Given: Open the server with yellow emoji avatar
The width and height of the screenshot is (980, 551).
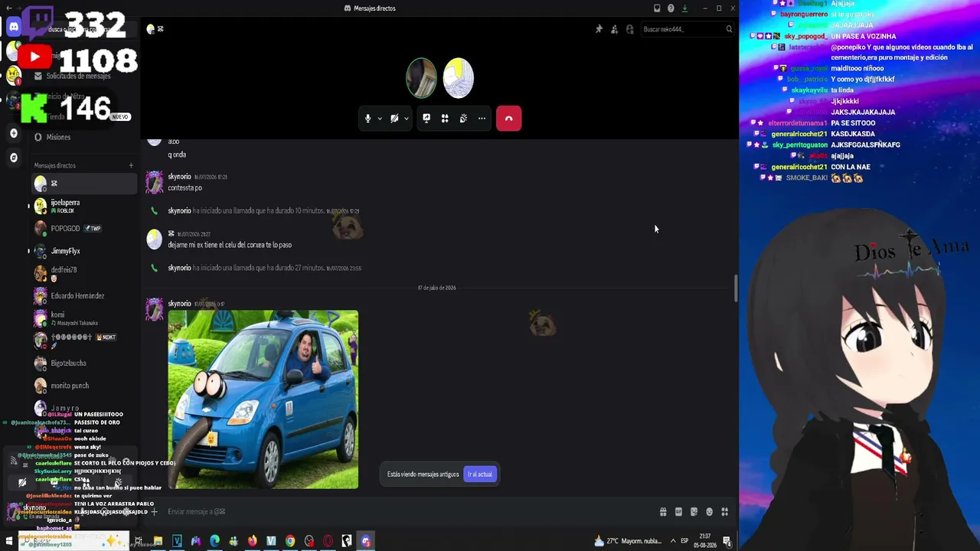Looking at the screenshot, I should pyautogui.click(x=14, y=75).
